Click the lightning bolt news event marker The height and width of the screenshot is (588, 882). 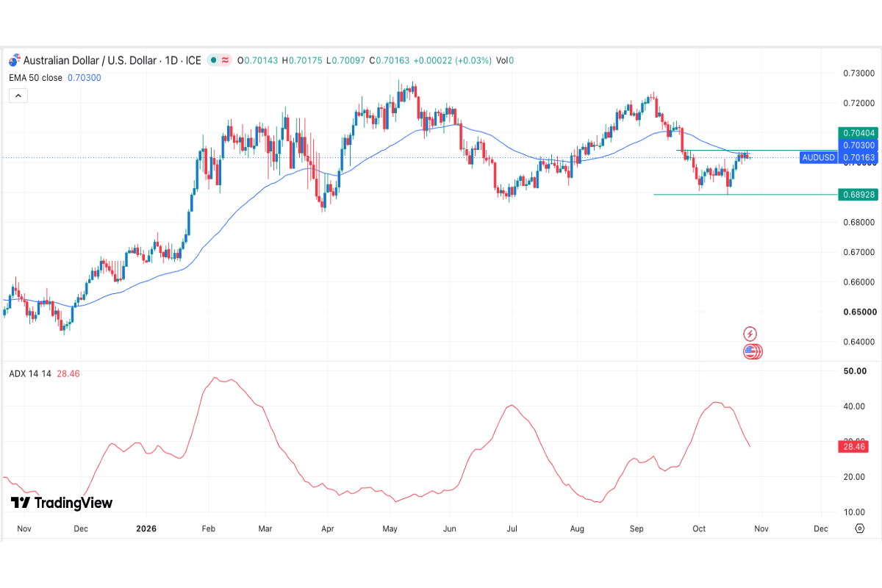[x=750, y=334]
